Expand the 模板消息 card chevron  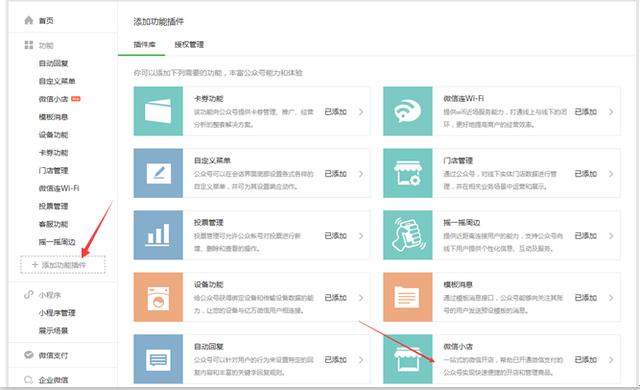(x=611, y=297)
